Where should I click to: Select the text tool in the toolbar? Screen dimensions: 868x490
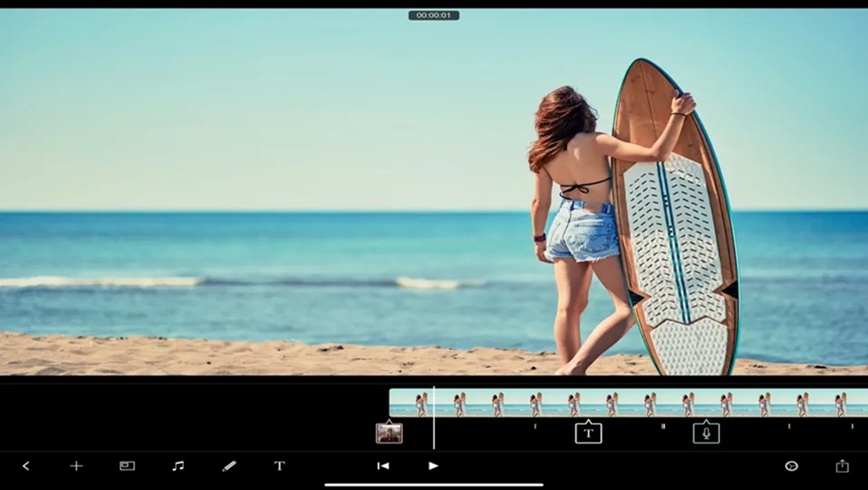point(279,465)
